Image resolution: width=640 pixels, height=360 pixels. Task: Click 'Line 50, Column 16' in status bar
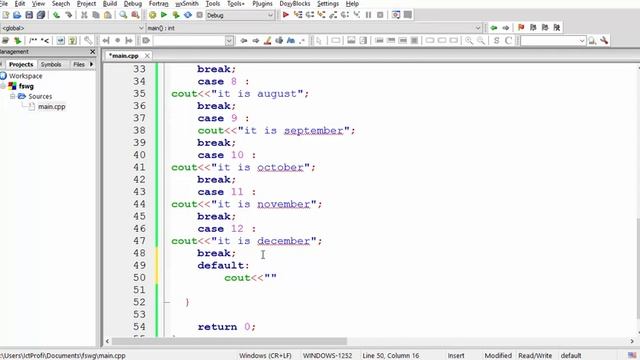point(391,356)
